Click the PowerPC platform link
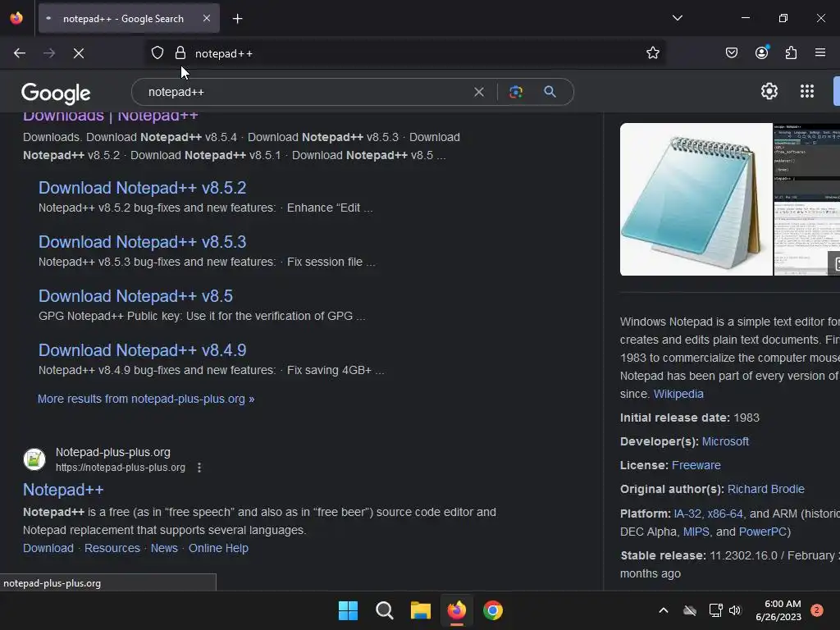Viewport: 840px width, 630px height. pos(762,532)
